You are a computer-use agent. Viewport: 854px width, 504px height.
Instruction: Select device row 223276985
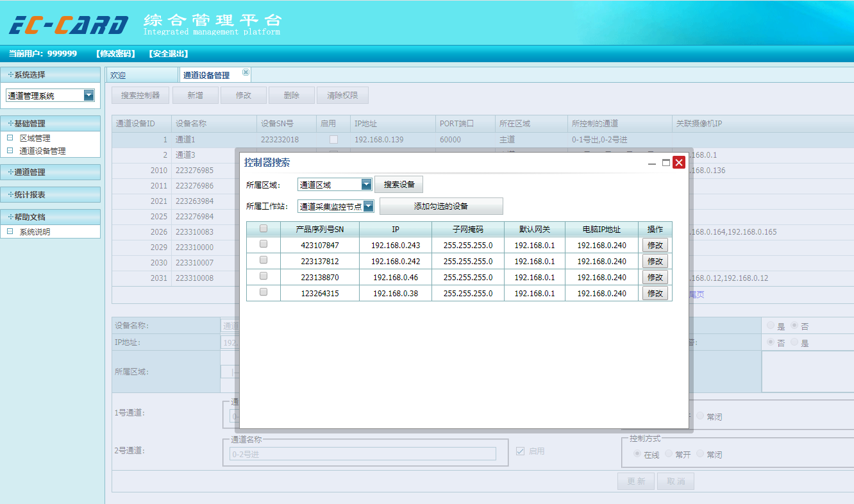click(x=194, y=171)
